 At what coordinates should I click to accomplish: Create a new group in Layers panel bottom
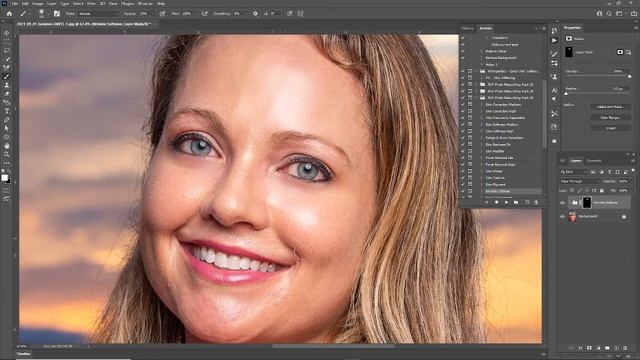pyautogui.click(x=607, y=348)
